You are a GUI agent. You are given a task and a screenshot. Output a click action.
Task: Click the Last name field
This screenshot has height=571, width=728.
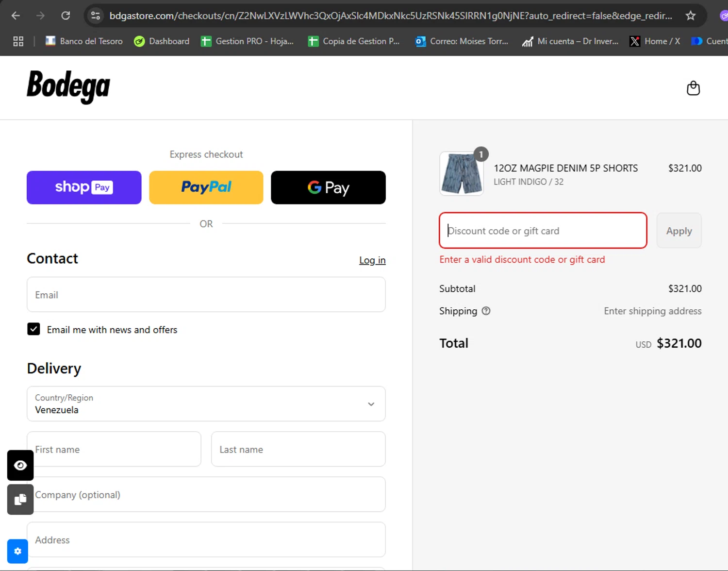[x=298, y=449]
